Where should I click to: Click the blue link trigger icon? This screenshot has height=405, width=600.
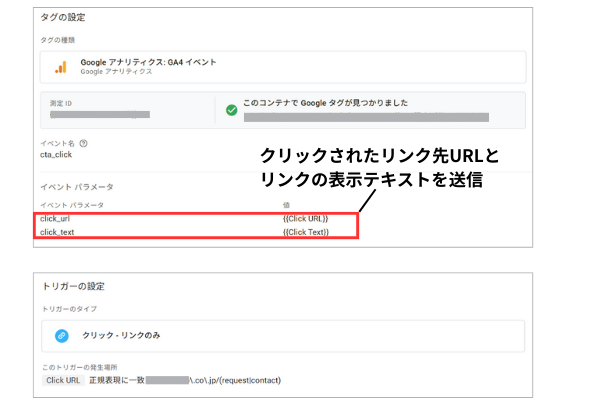[62, 335]
